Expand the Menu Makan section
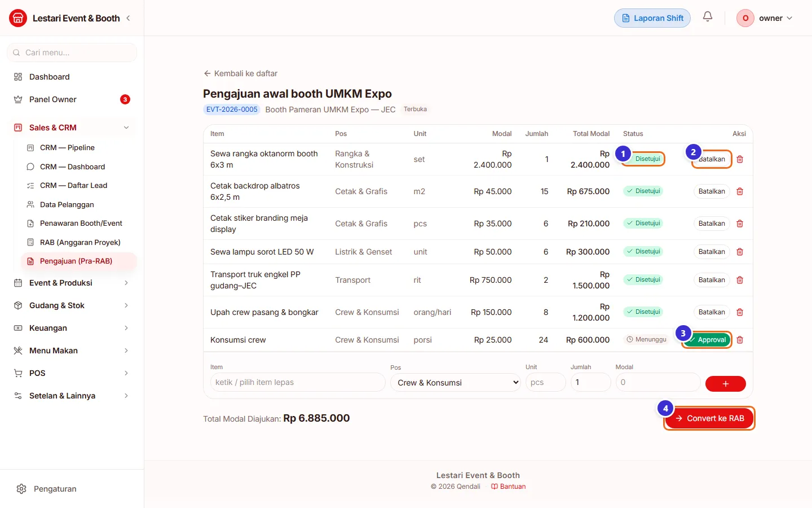The width and height of the screenshot is (812, 508). click(72, 351)
